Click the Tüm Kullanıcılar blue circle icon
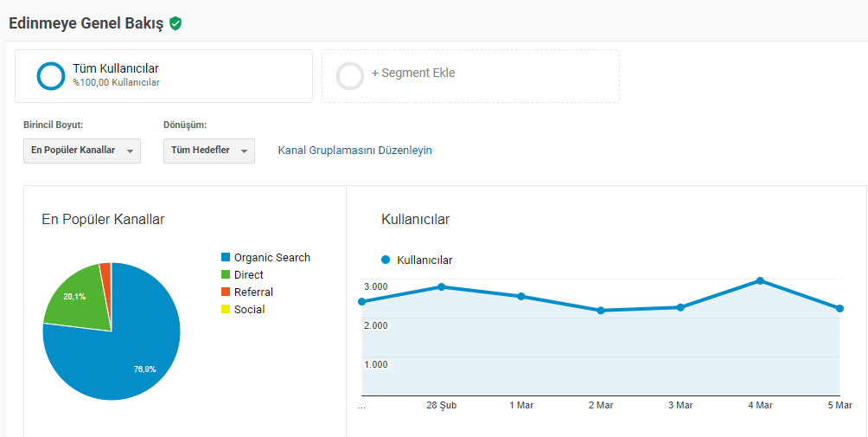The height and width of the screenshot is (437, 868). click(51, 76)
